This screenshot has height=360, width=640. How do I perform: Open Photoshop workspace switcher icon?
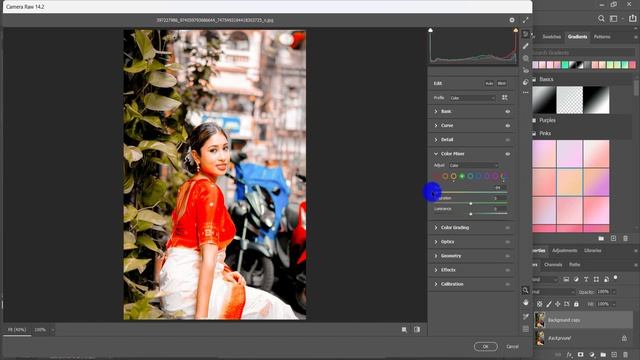point(613,18)
